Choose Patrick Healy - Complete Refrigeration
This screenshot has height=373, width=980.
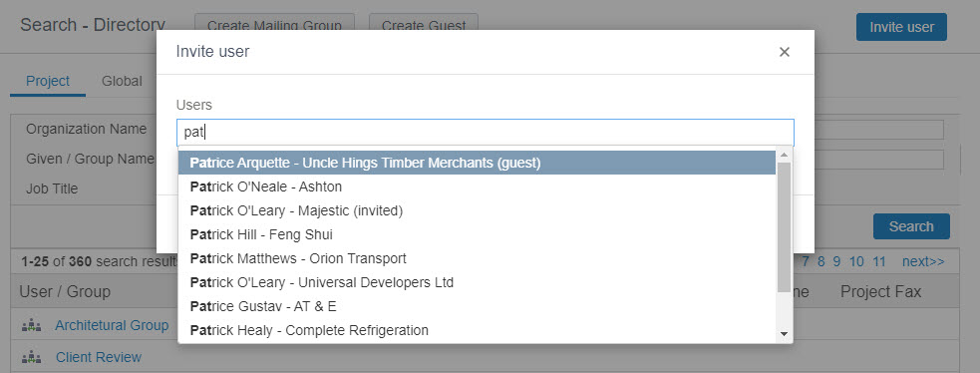pos(477,330)
